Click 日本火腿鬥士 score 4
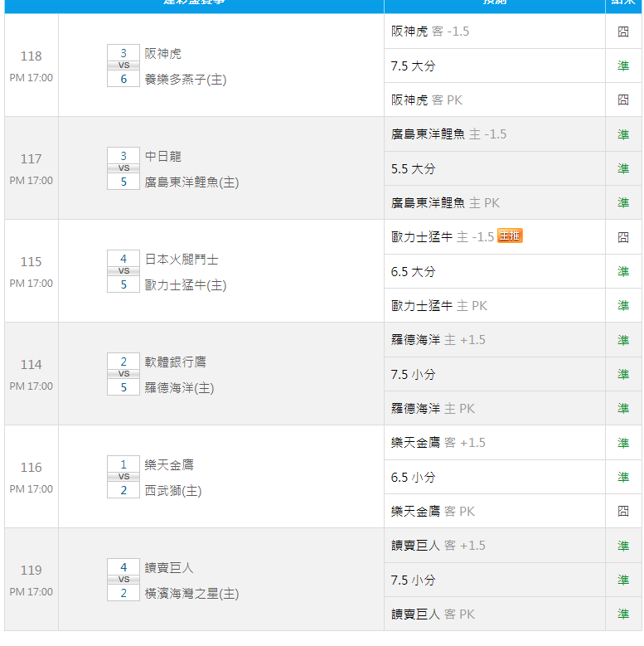The width and height of the screenshot is (644, 646). (x=123, y=259)
